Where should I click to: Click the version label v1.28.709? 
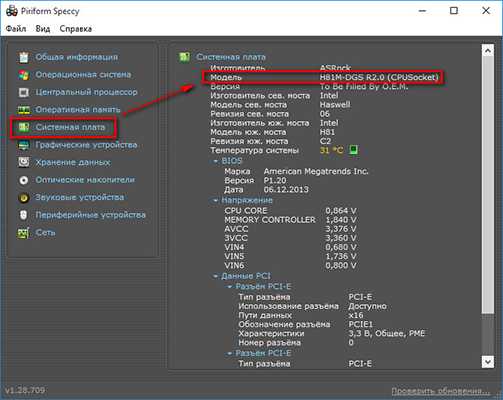coord(25,390)
